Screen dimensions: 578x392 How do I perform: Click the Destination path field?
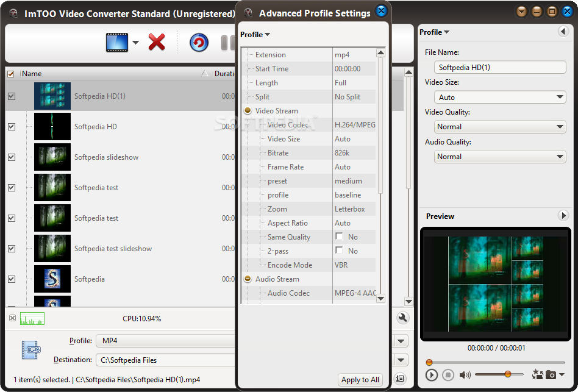tap(166, 360)
